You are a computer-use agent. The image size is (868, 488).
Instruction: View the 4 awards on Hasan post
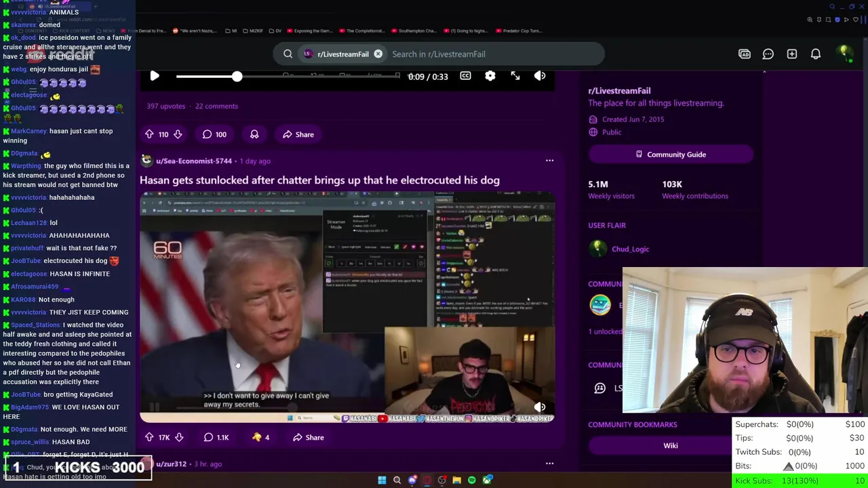point(261,437)
